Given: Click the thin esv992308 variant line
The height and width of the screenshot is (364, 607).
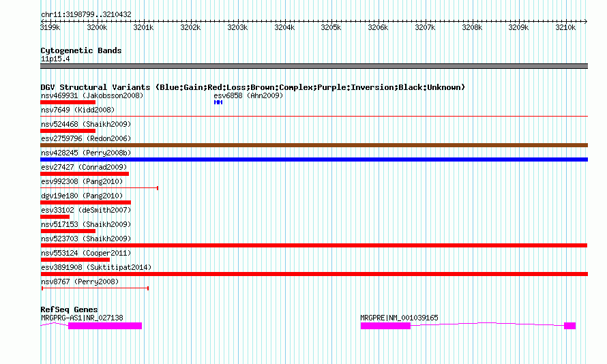Looking at the screenshot, I should pos(99,188).
